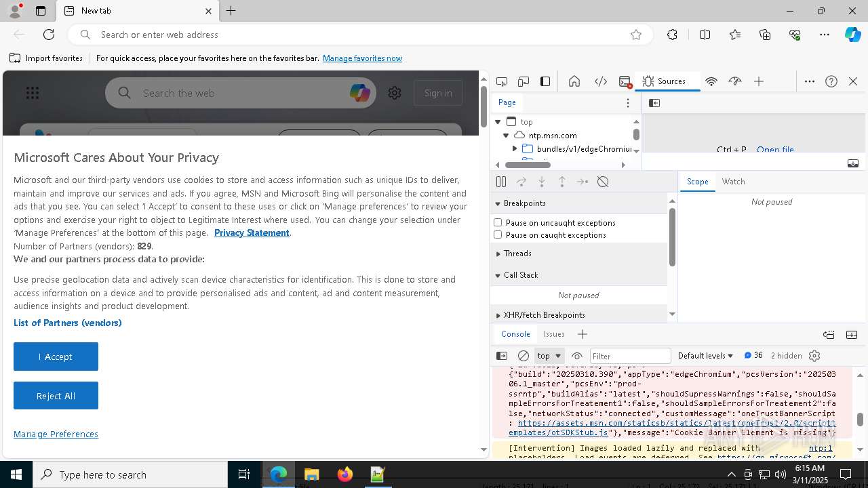This screenshot has height=488, width=868.
Task: Click Step into next function call
Action: (x=542, y=182)
